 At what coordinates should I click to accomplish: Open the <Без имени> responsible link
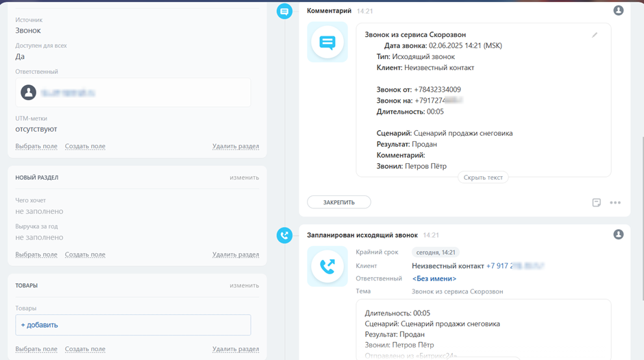(434, 278)
